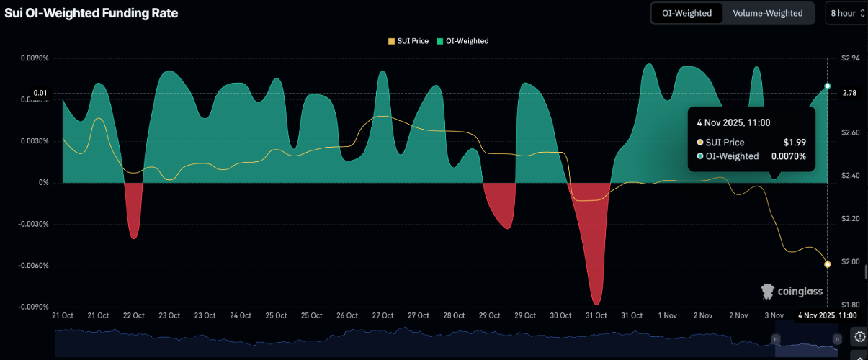Grab the left range slider handle
The image size is (868, 360).
pyautogui.click(x=777, y=338)
